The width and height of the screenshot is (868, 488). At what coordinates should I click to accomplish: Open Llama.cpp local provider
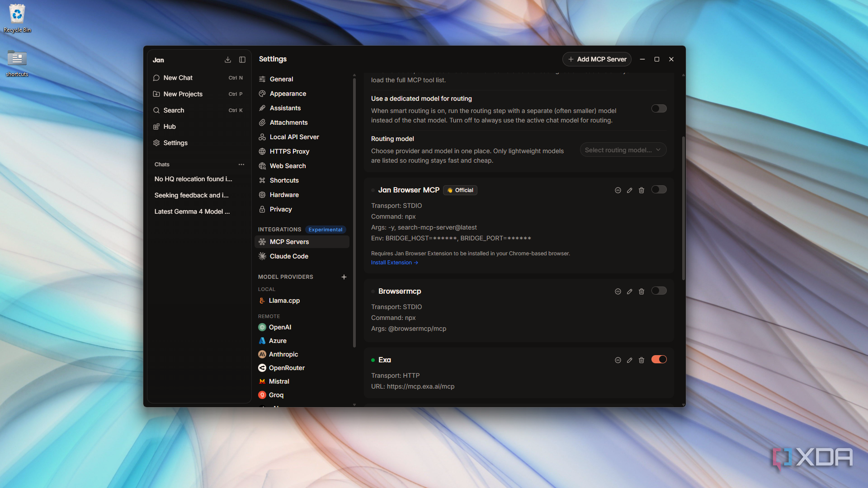tap(302, 300)
